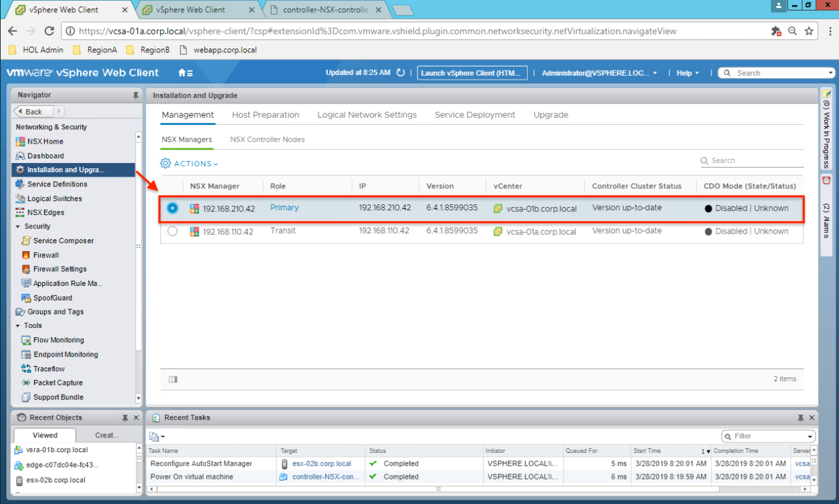The image size is (839, 504).
Task: Expand the header Search box dropdown
Action: (x=831, y=73)
